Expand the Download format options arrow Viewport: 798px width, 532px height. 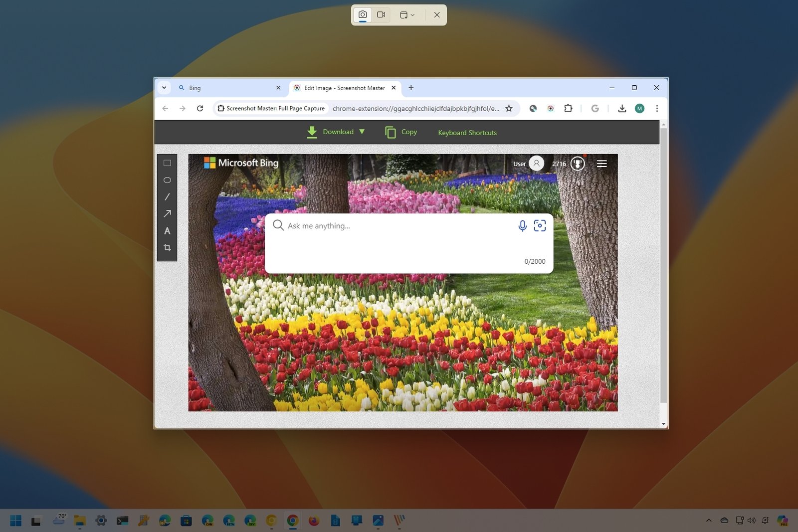(362, 132)
